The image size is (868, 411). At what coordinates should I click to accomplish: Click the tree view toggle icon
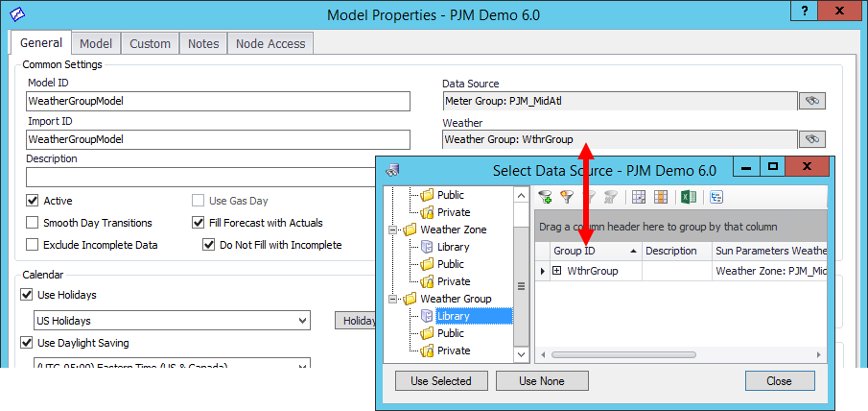tap(716, 197)
